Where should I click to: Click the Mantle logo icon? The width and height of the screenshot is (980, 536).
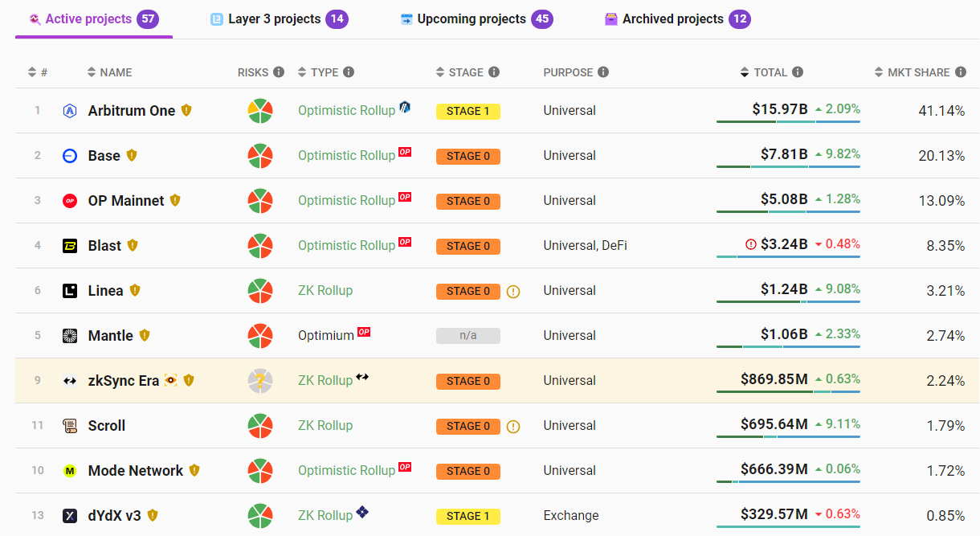click(x=70, y=336)
